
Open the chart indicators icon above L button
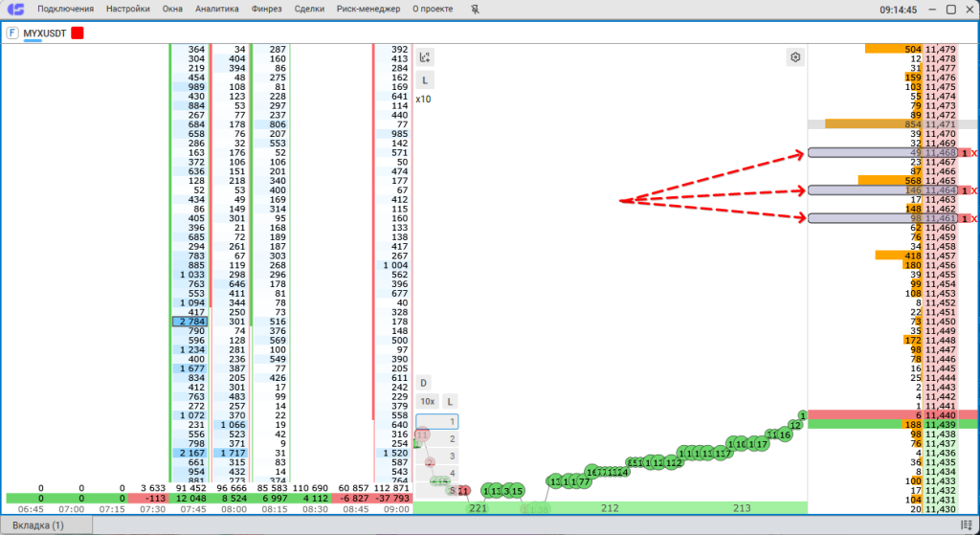click(x=425, y=57)
